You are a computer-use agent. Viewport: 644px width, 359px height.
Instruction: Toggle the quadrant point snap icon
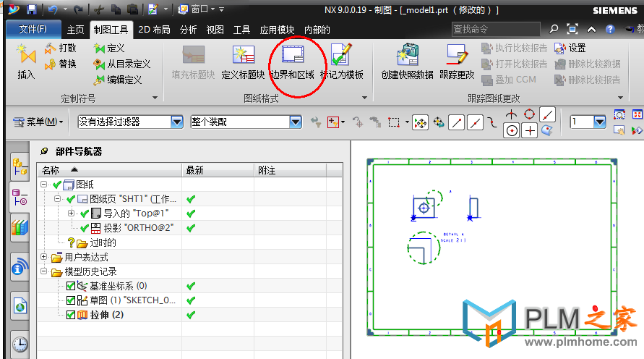[x=529, y=114]
